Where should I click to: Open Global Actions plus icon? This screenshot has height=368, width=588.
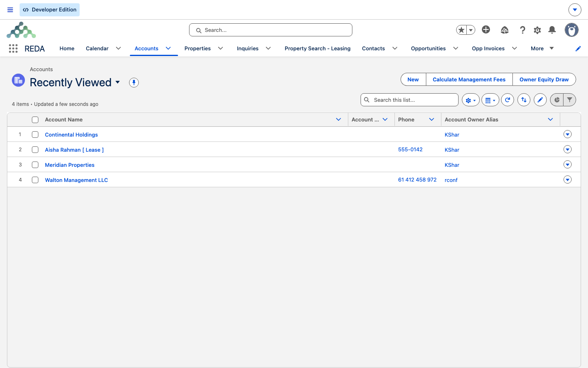(486, 29)
